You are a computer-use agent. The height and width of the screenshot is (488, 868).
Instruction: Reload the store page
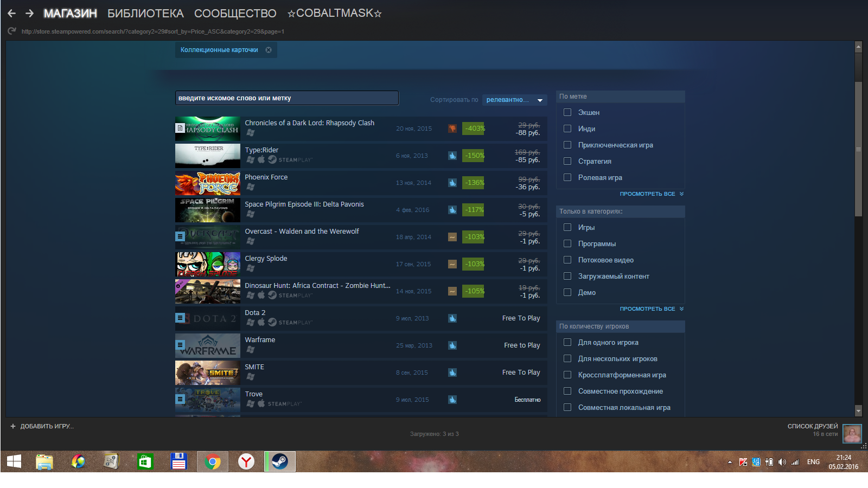pyautogui.click(x=12, y=31)
